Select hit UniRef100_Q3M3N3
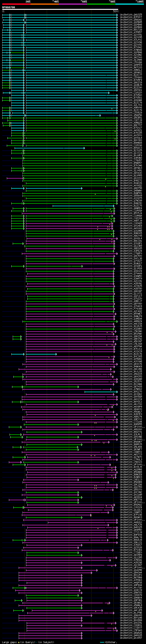This screenshot has width=146, height=644. pos(131,158)
